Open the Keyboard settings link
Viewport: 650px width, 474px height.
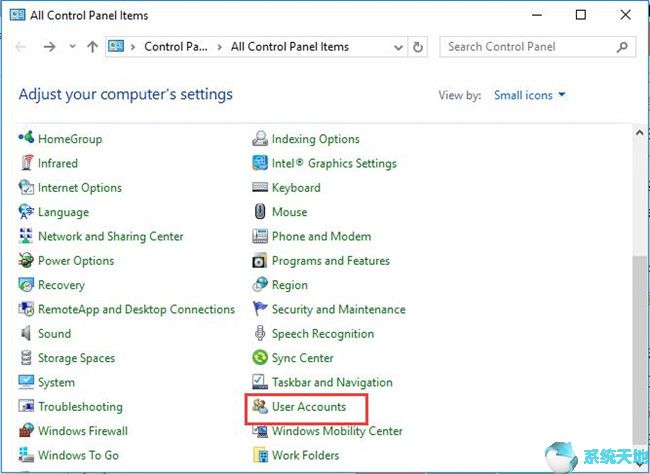(x=296, y=187)
